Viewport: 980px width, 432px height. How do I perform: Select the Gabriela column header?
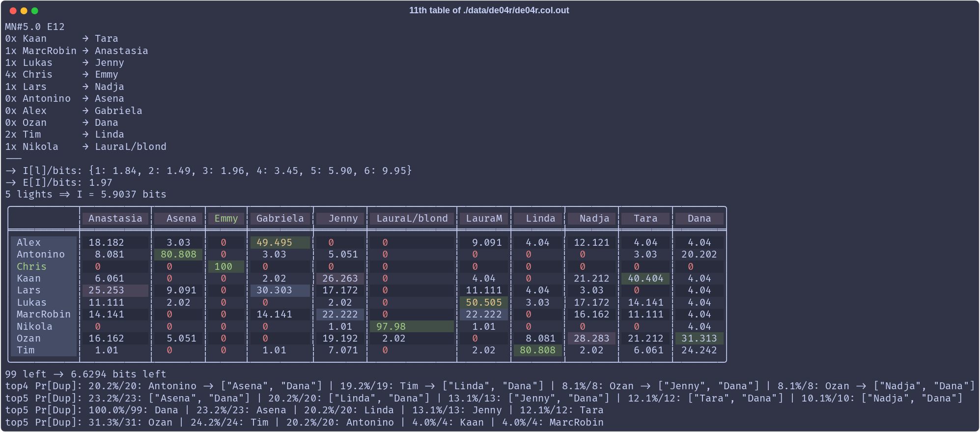pyautogui.click(x=280, y=218)
